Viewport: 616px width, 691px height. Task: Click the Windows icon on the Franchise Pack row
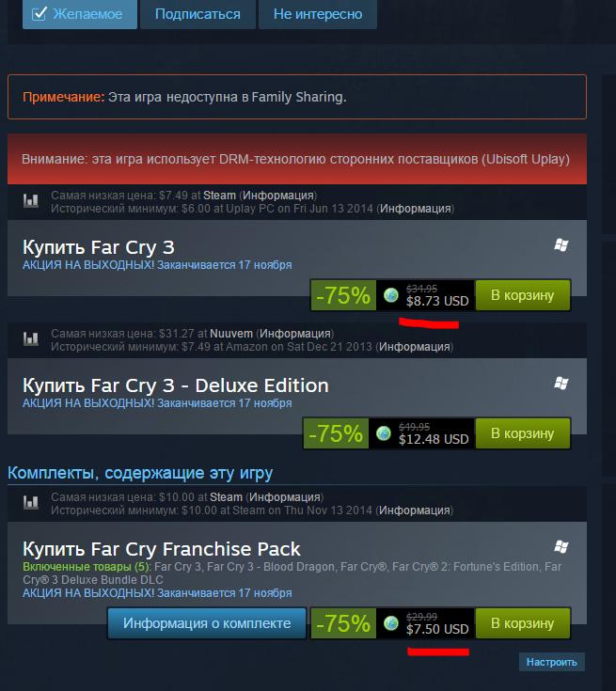point(561,547)
